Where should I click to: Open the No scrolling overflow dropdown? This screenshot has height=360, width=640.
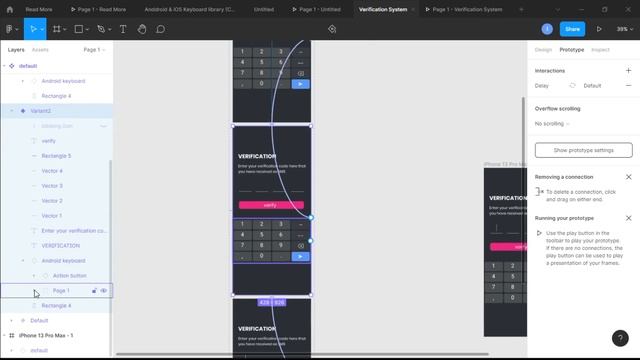(552, 124)
